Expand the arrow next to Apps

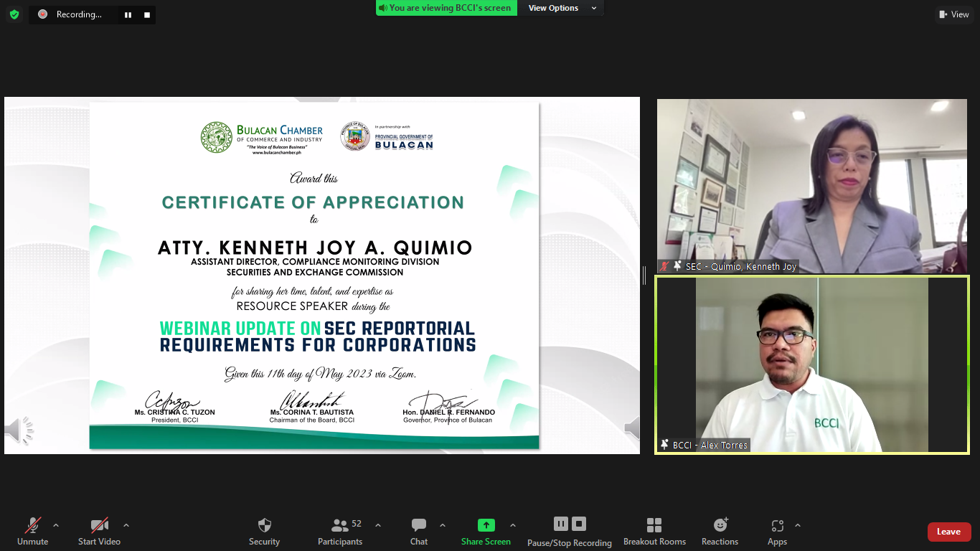pos(797,525)
